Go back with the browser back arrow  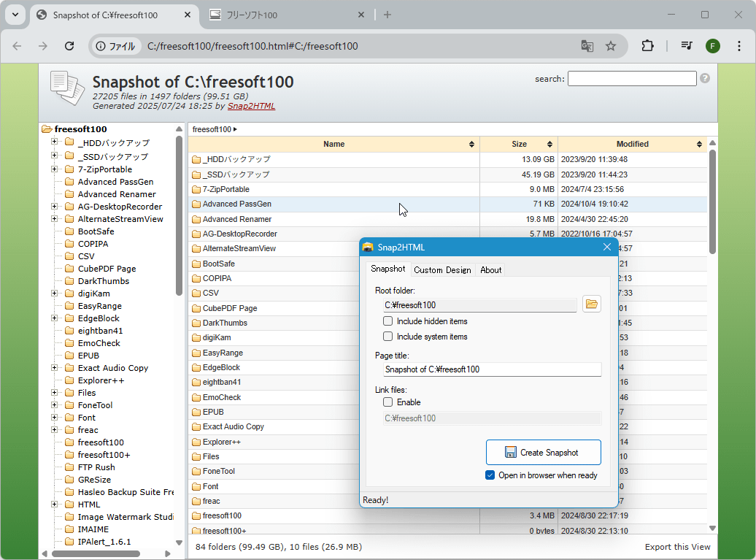click(x=18, y=46)
